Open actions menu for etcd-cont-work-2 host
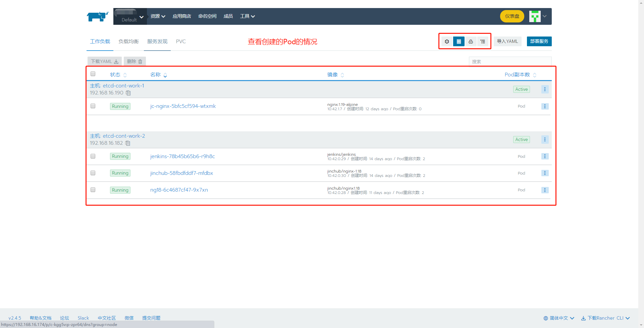The width and height of the screenshot is (644, 328). 545,139
